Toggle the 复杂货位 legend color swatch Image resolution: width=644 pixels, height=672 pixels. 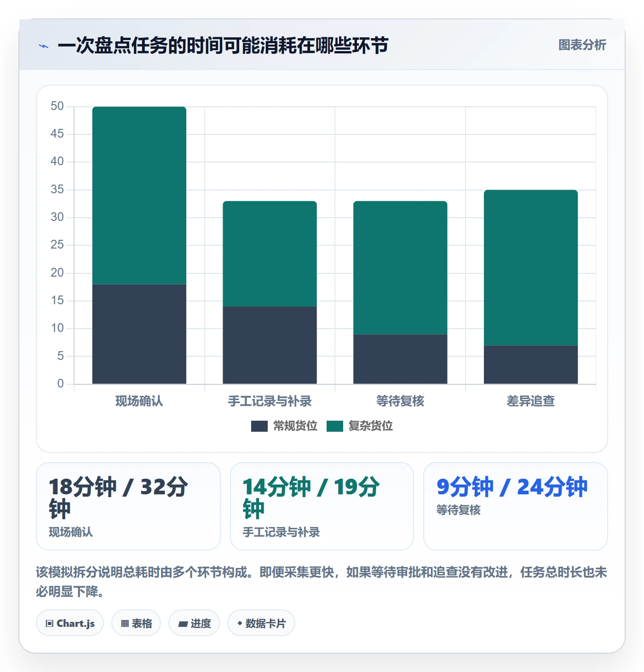[335, 426]
